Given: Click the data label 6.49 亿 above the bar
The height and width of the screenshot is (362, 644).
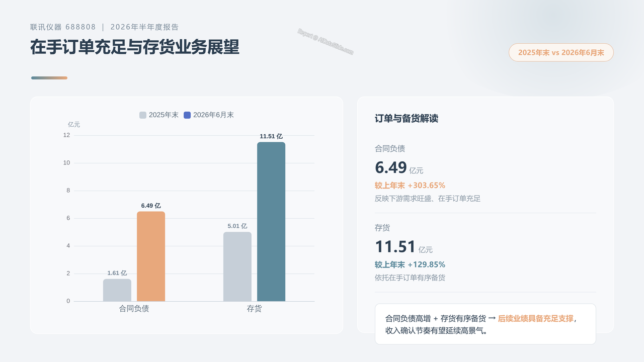Looking at the screenshot, I should tap(151, 206).
